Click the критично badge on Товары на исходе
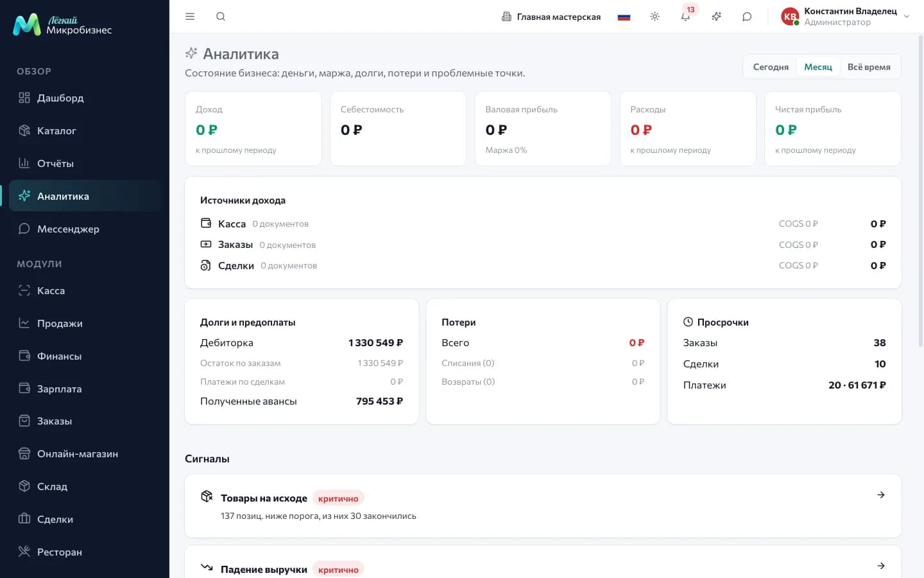The width and height of the screenshot is (924, 578). [x=338, y=498]
